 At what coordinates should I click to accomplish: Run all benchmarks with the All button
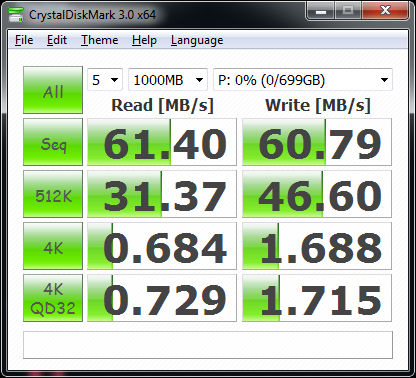(x=53, y=90)
